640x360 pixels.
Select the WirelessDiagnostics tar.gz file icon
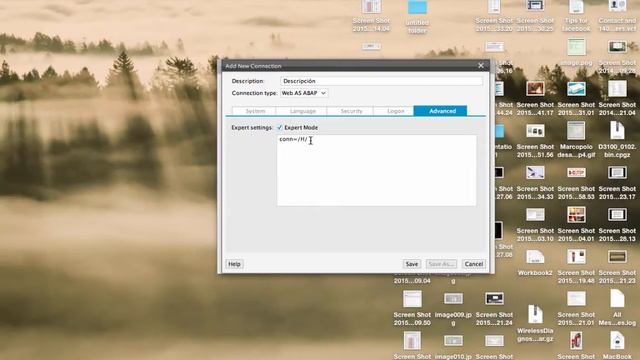pos(535,314)
